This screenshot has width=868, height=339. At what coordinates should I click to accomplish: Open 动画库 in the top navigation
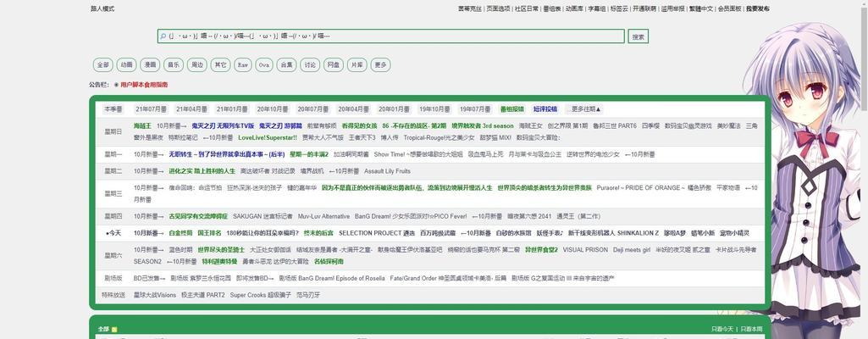pos(574,8)
